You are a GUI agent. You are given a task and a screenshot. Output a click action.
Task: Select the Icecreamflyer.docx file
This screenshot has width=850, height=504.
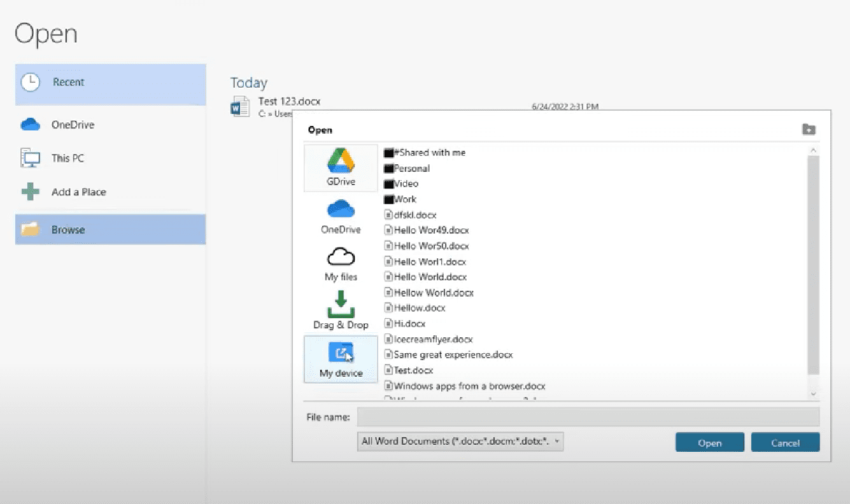pos(429,339)
